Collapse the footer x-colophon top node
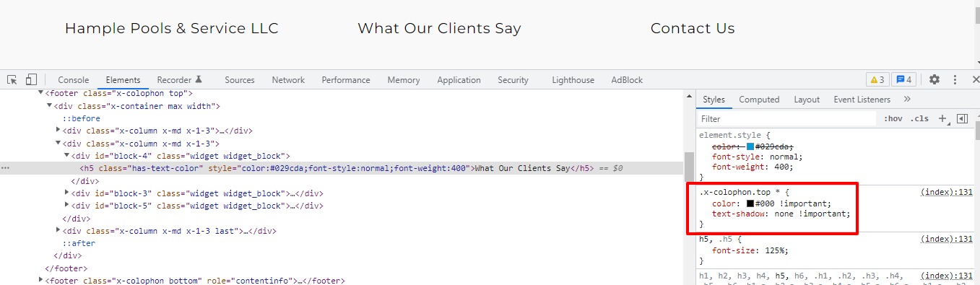 [x=40, y=93]
